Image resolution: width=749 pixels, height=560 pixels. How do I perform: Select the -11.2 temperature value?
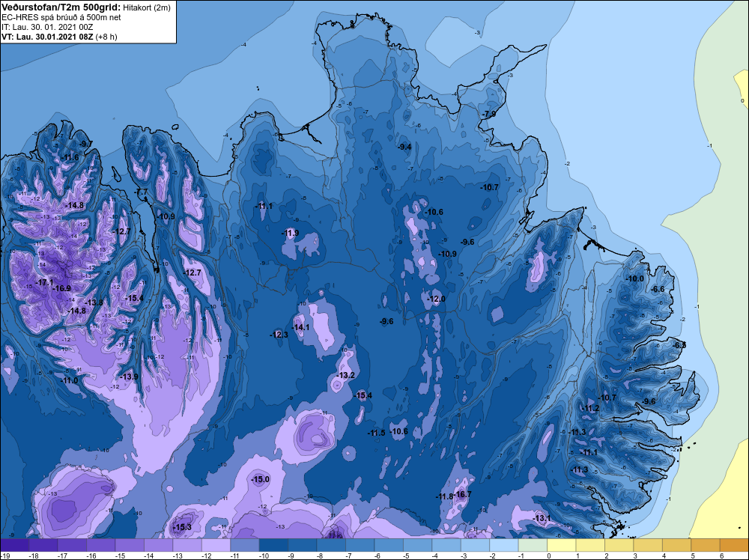[x=590, y=408]
